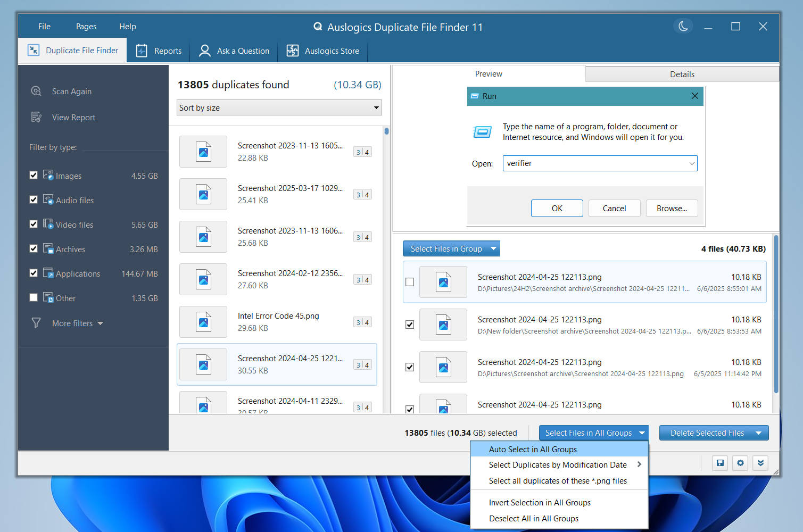The height and width of the screenshot is (532, 803).
Task: Open Delete Selected Files dropdown arrow
Action: coord(758,433)
